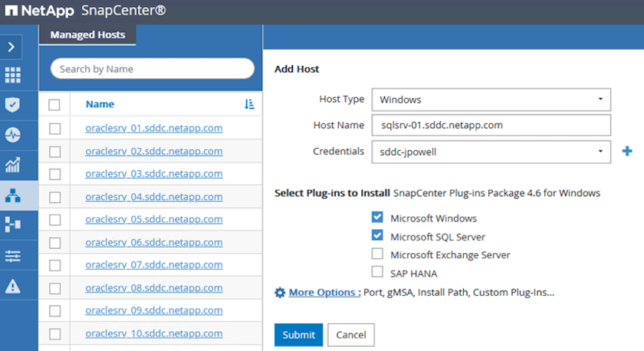
Task: Open the Monitor activity icon in sidebar
Action: (x=12, y=135)
